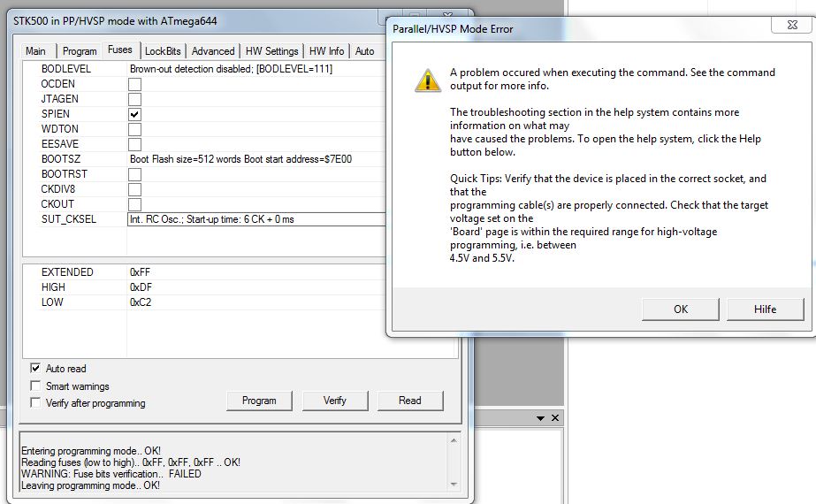Open the HW Info tab
Screen dimensions: 816x504
(x=326, y=51)
